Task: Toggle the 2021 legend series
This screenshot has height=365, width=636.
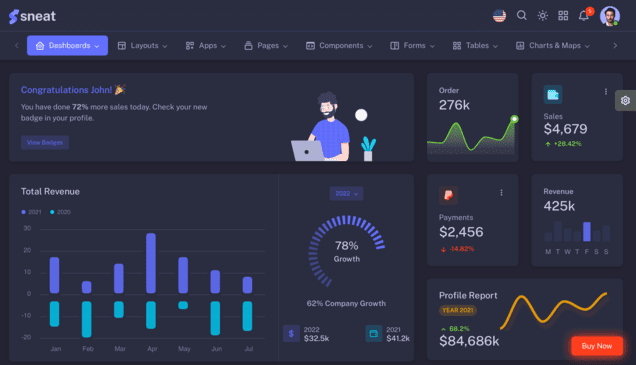Action: pyautogui.click(x=31, y=212)
